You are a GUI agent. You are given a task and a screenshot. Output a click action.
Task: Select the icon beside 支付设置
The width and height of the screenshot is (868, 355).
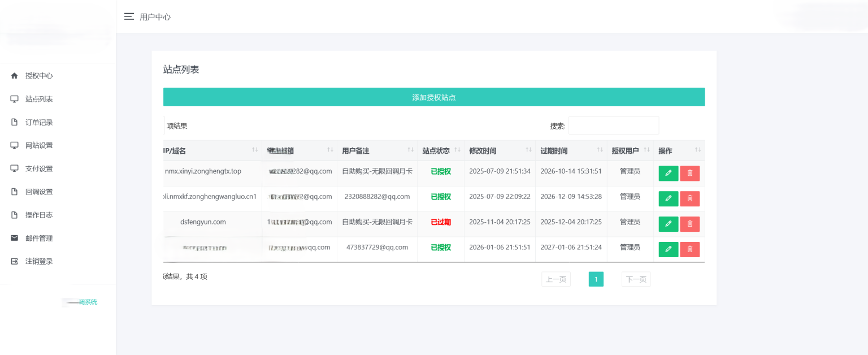pyautogui.click(x=14, y=168)
